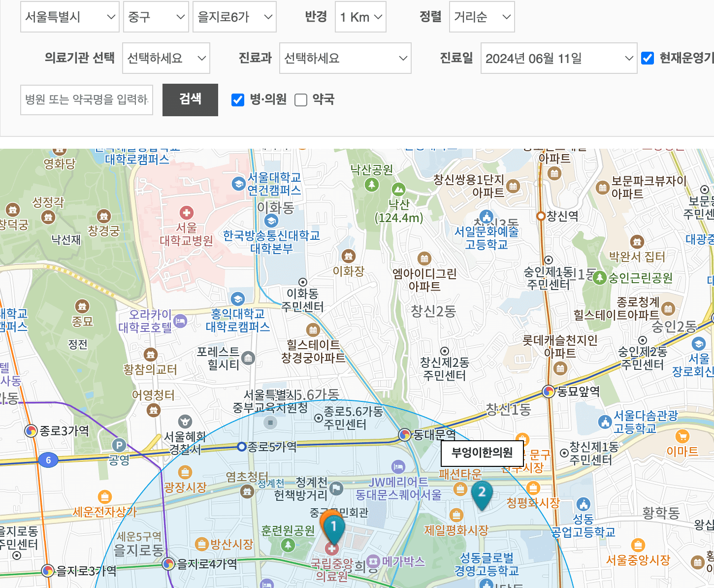Click the 을지로3가역 station icon

(47, 571)
